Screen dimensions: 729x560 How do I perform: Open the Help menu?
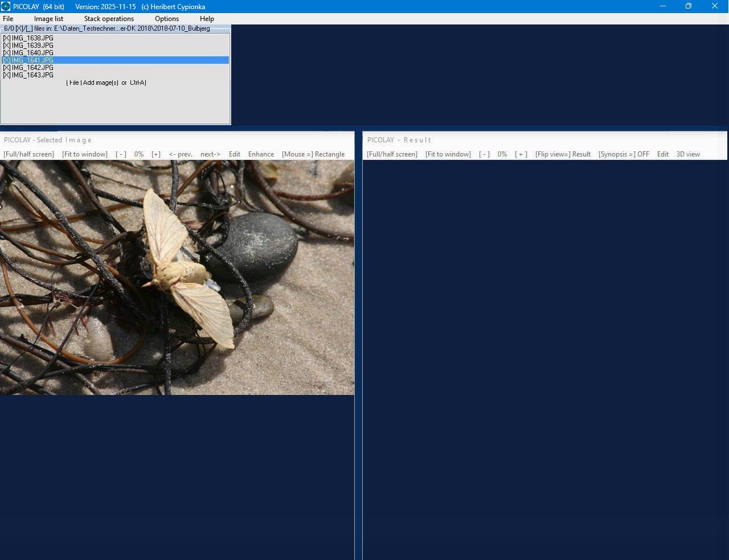(207, 19)
